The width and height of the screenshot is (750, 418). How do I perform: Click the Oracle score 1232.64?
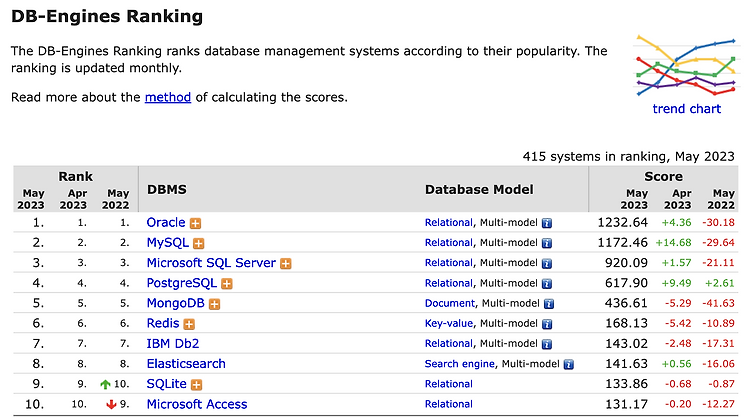(x=622, y=222)
